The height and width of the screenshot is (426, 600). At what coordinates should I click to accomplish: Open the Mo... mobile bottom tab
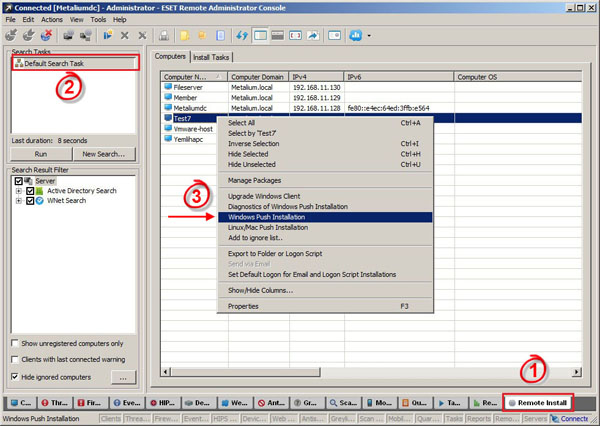[380, 403]
